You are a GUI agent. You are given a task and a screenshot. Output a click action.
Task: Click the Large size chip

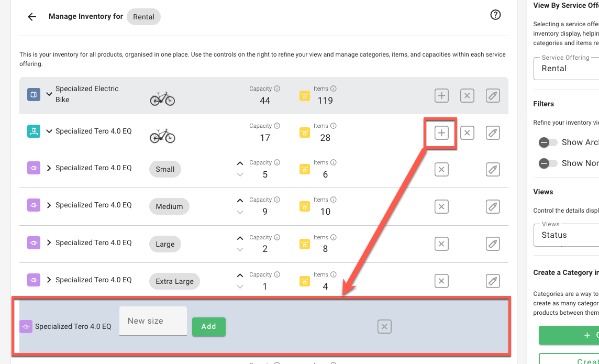(165, 244)
